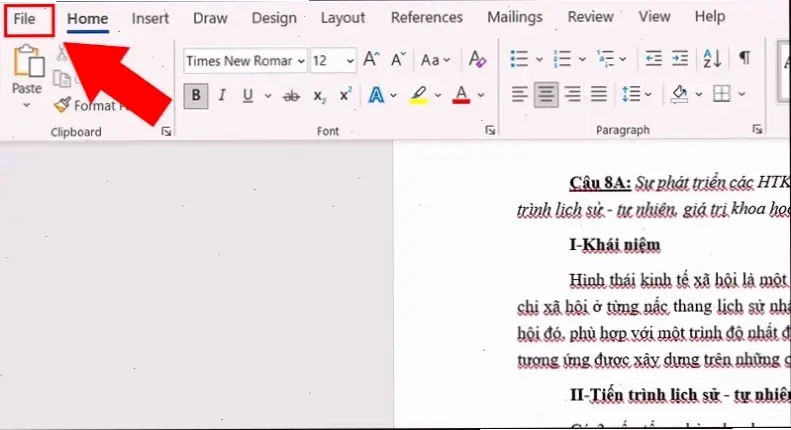
Task: Expand shading color dropdown arrow
Action: [699, 94]
